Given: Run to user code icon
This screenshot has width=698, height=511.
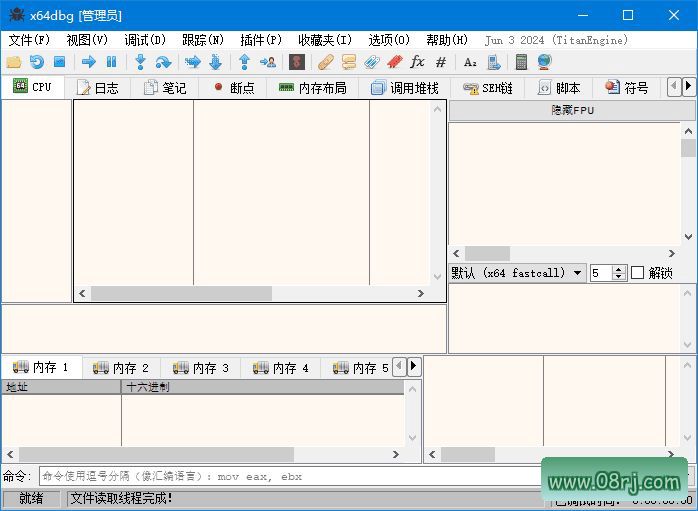Looking at the screenshot, I should (268, 61).
